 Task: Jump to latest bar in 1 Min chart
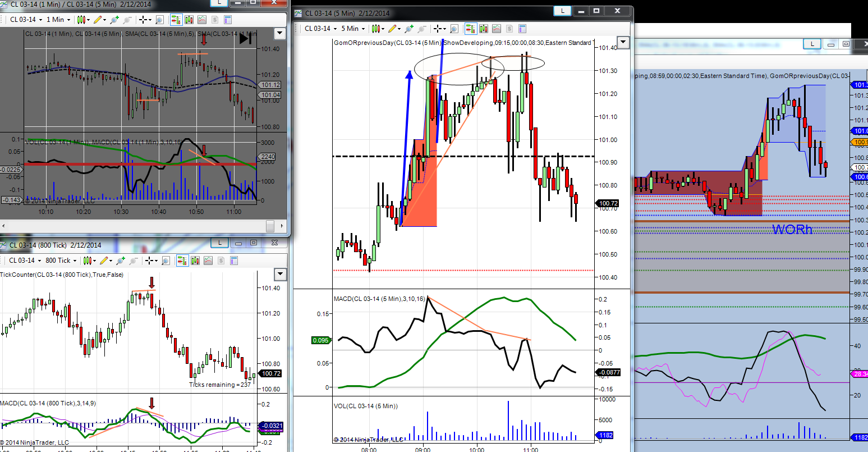click(245, 39)
